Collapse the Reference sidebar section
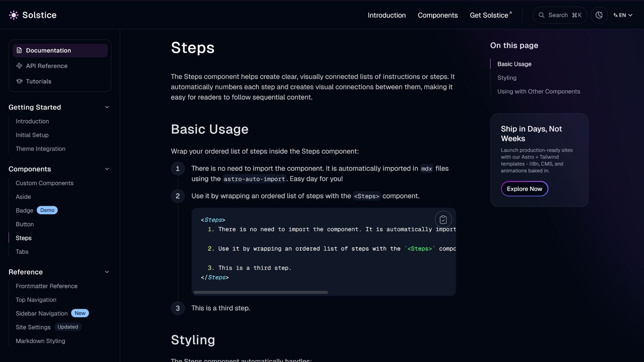This screenshot has width=644, height=362. pos(107,272)
